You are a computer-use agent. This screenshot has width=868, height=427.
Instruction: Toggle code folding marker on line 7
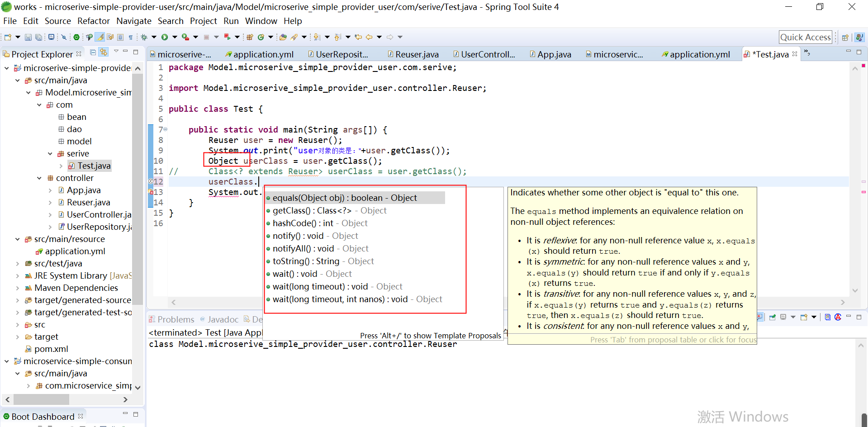coord(165,129)
